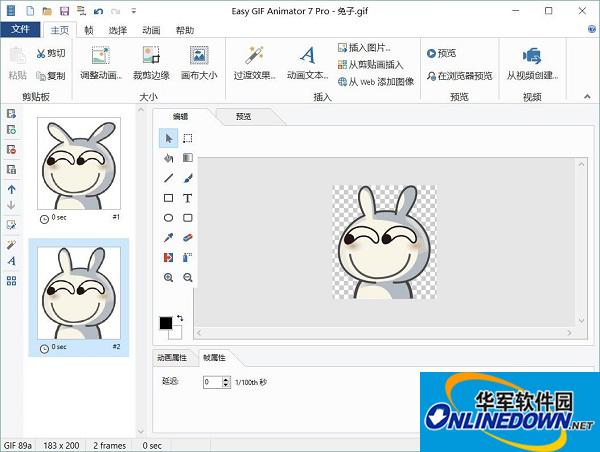This screenshot has height=452, width=600.
Task: Choose the red color replace tool
Action: click(168, 258)
